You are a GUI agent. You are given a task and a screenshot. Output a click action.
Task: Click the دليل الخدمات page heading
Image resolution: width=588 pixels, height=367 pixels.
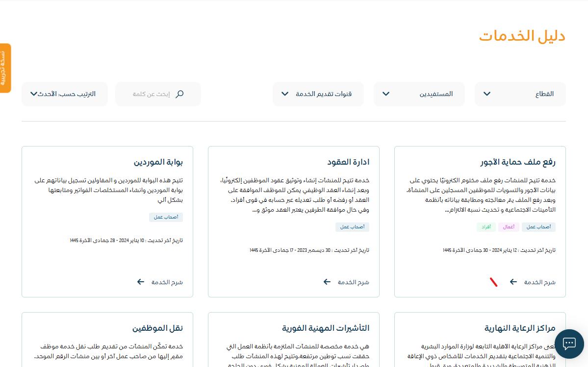522,36
